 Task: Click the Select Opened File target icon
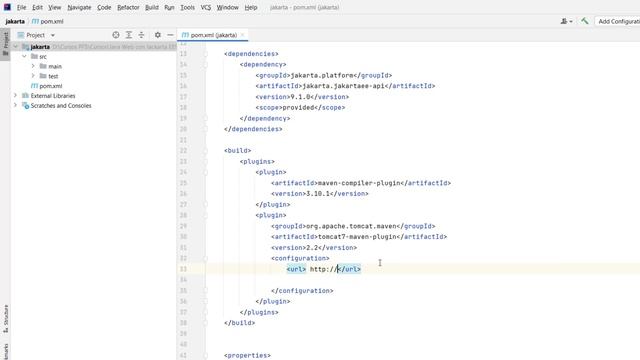pyautogui.click(x=116, y=35)
